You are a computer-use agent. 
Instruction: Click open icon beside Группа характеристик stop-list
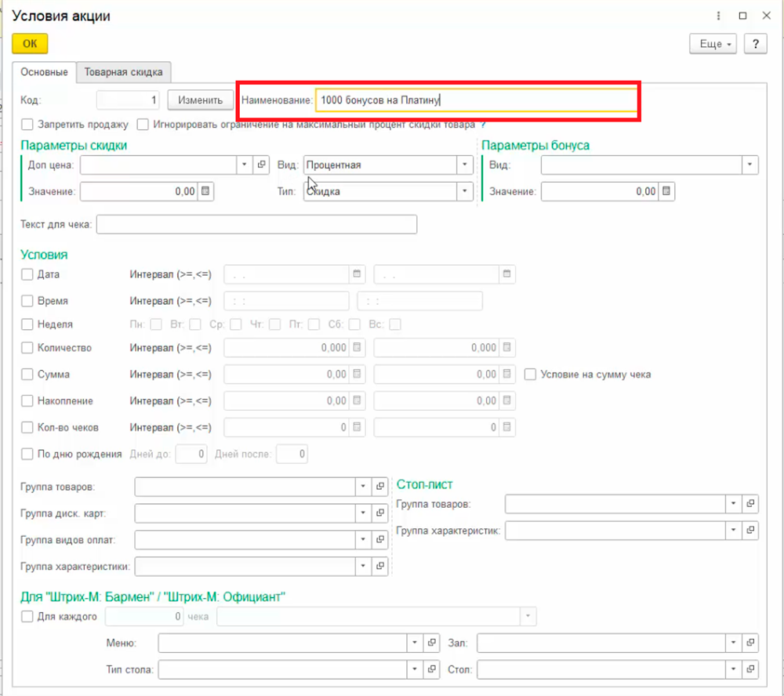coord(750,531)
